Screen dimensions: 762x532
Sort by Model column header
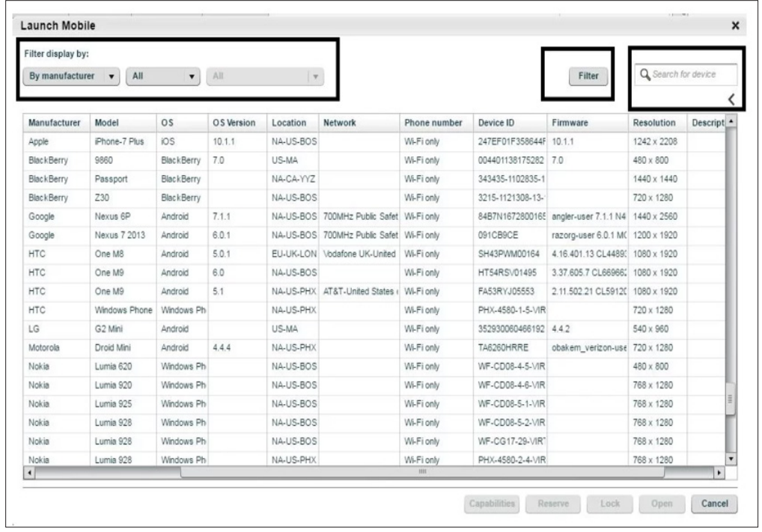tap(123, 123)
